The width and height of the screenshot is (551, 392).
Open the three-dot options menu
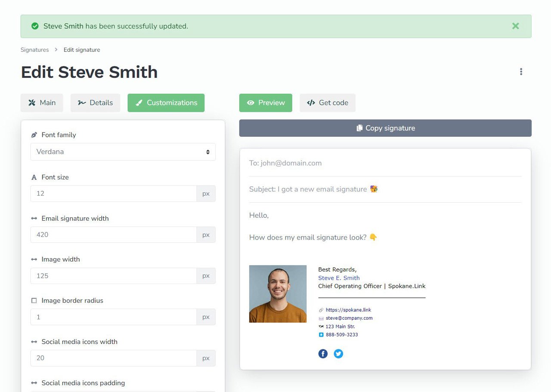point(521,72)
